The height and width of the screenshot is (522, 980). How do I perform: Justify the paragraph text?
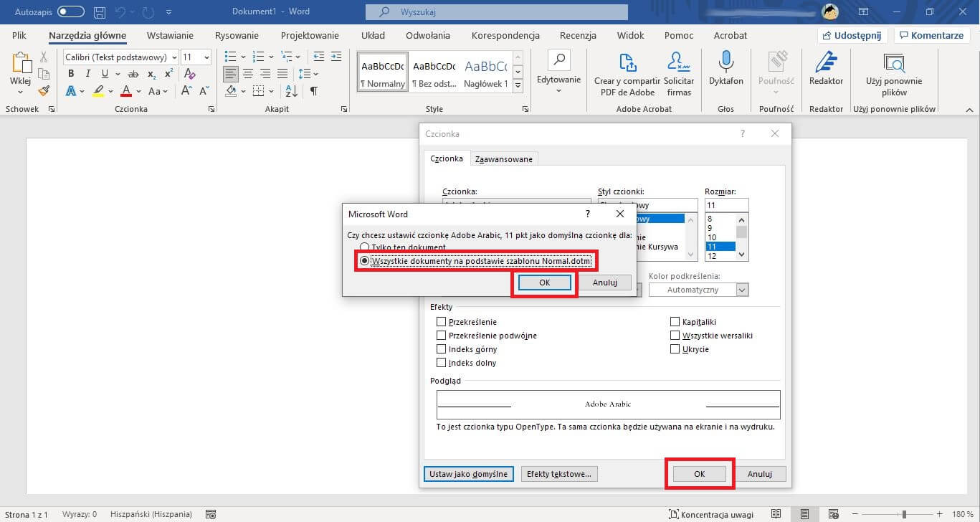tap(282, 74)
